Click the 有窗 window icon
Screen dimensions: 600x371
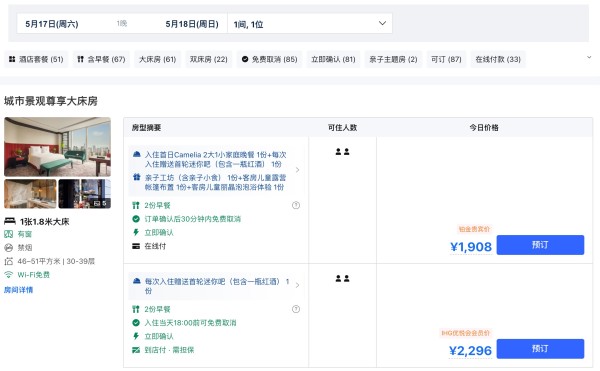pyautogui.click(x=8, y=234)
